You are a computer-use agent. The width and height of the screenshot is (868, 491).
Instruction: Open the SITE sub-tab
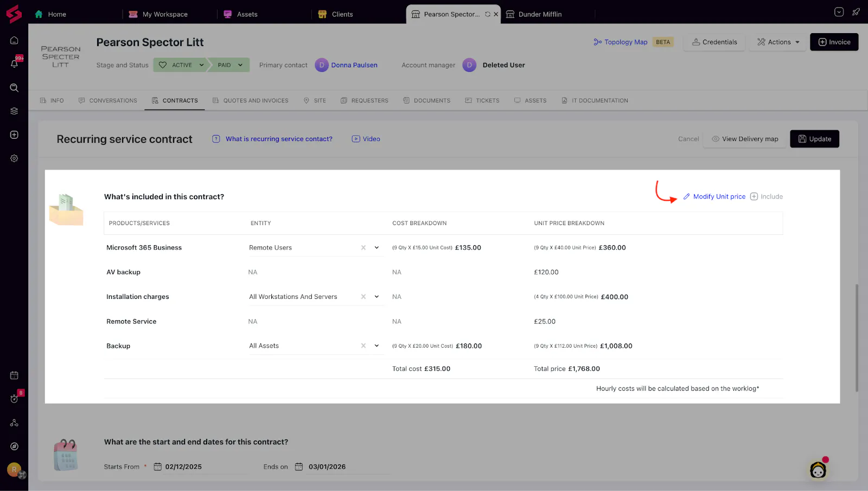tap(315, 100)
